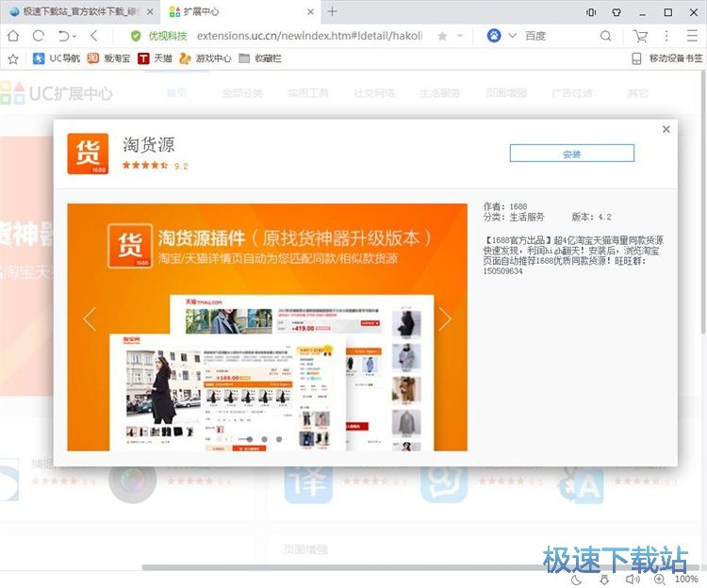Viewport: 707px width, 588px height.
Task: Open the undo history dropdown arrow
Action: (74, 36)
